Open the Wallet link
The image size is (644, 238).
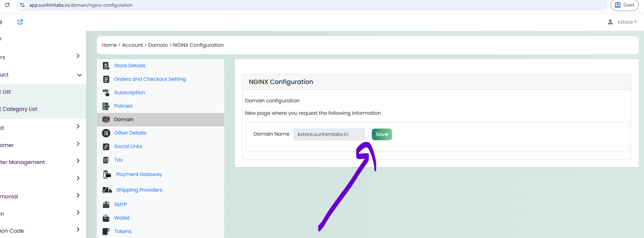click(122, 218)
